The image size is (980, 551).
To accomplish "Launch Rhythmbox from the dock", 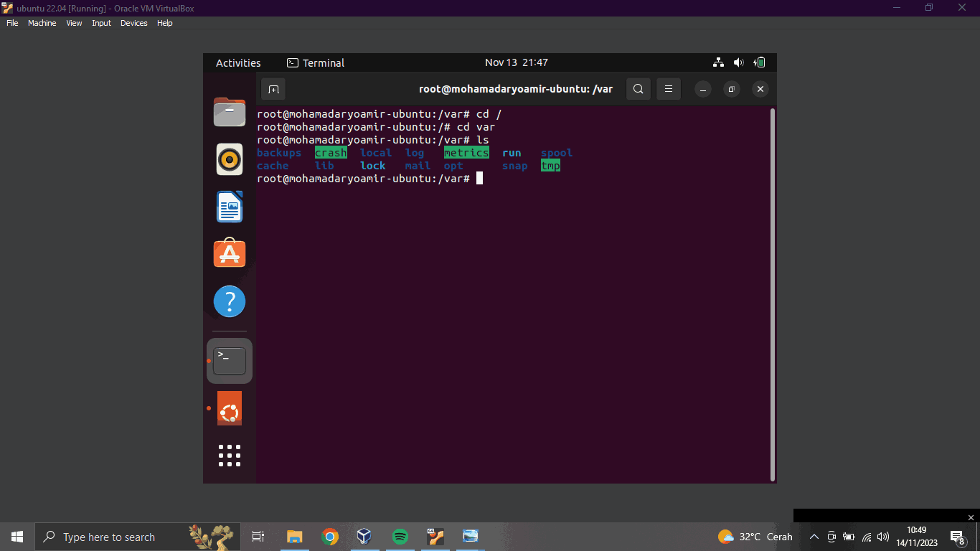I will [230, 159].
